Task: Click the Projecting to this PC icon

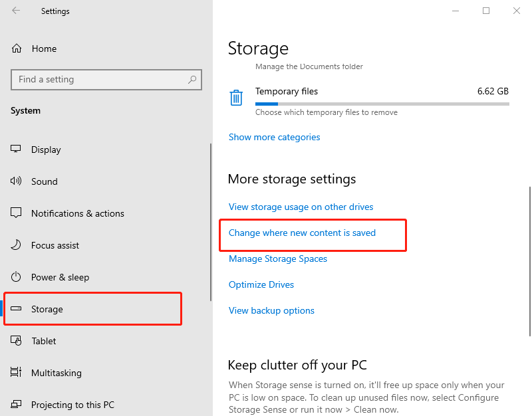Action: click(17, 405)
